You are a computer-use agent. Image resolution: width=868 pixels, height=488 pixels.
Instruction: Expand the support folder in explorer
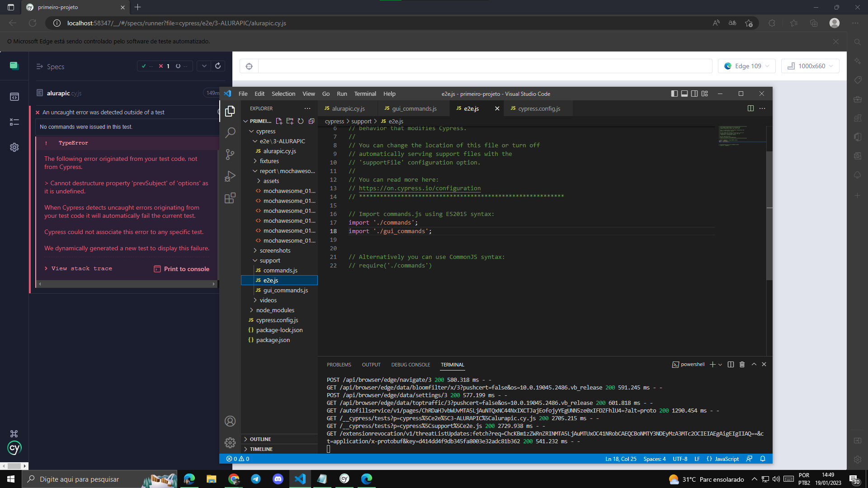point(270,260)
